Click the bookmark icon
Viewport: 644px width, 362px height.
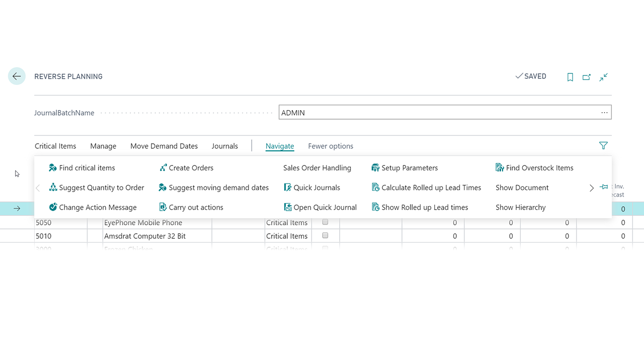(570, 77)
